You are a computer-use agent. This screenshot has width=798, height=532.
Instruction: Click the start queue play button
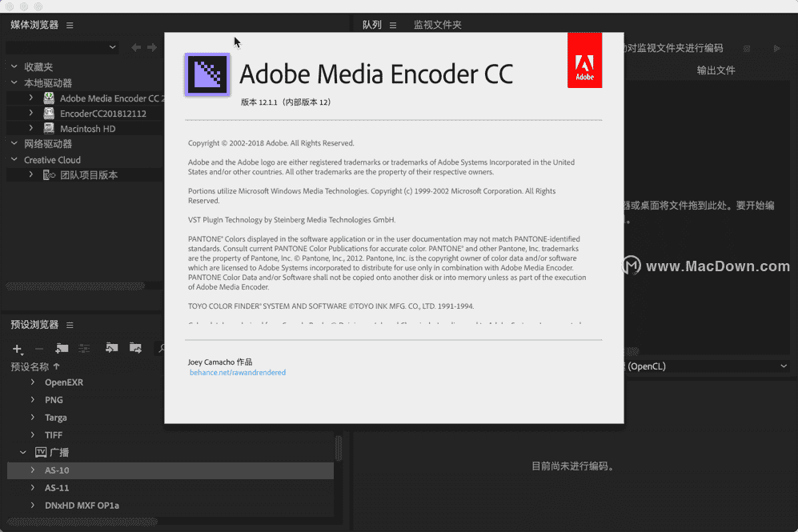point(776,49)
